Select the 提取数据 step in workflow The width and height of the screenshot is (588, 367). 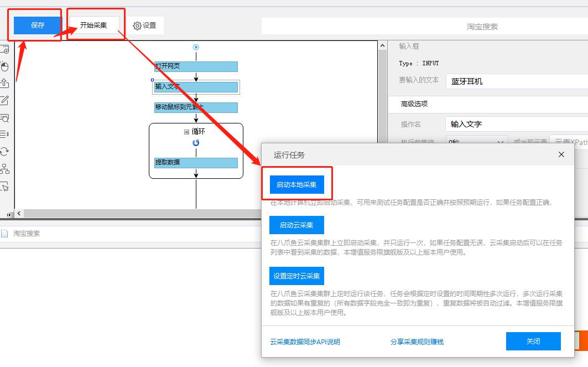point(196,163)
